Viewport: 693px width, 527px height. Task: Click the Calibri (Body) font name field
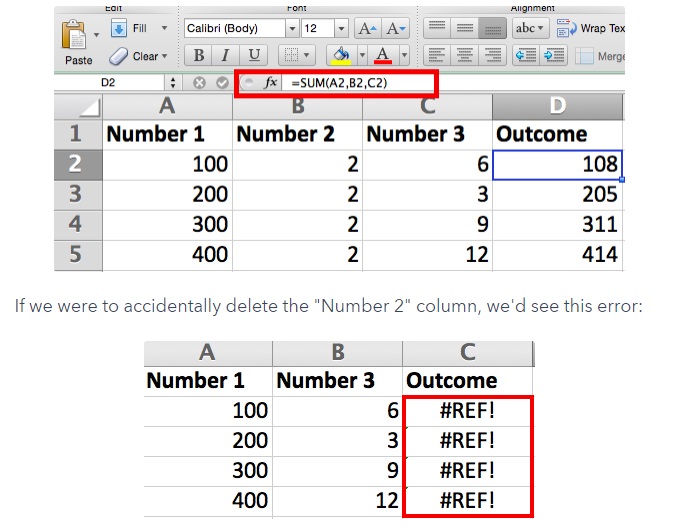(235, 28)
